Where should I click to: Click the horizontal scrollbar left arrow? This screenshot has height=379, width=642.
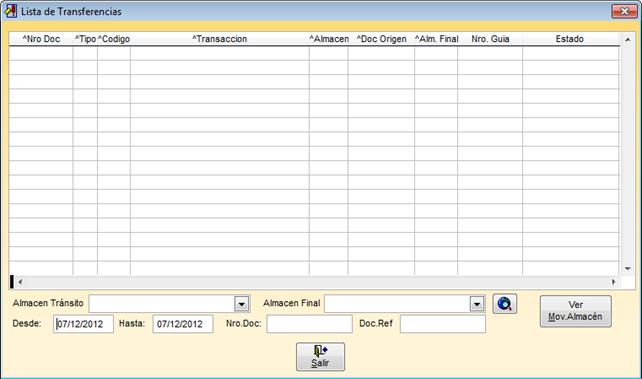pyautogui.click(x=20, y=282)
